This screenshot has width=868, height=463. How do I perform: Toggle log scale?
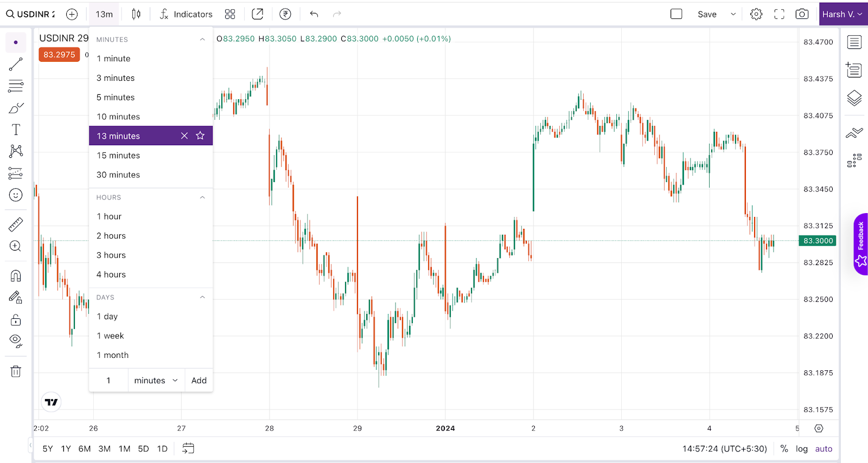[802, 449]
